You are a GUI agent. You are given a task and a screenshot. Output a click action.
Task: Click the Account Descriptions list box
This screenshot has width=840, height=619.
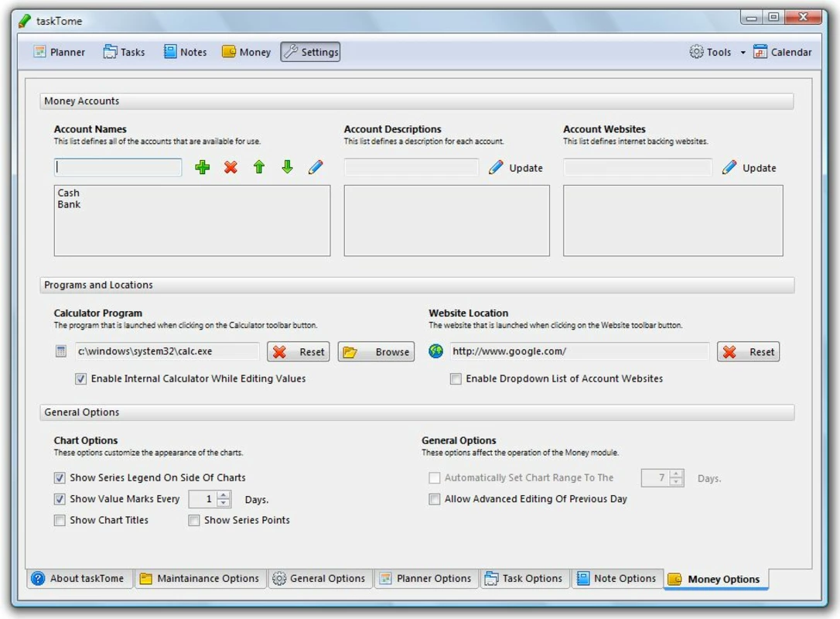point(447,221)
